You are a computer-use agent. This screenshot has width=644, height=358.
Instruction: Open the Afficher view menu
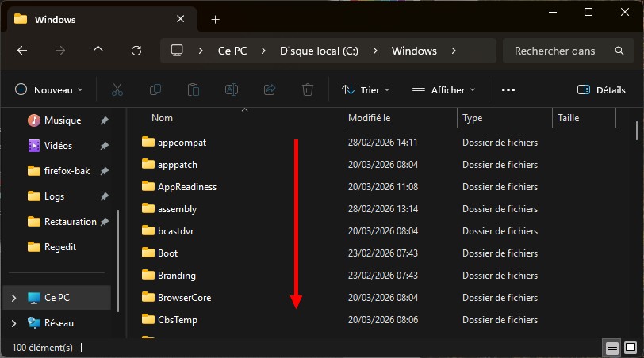click(444, 89)
